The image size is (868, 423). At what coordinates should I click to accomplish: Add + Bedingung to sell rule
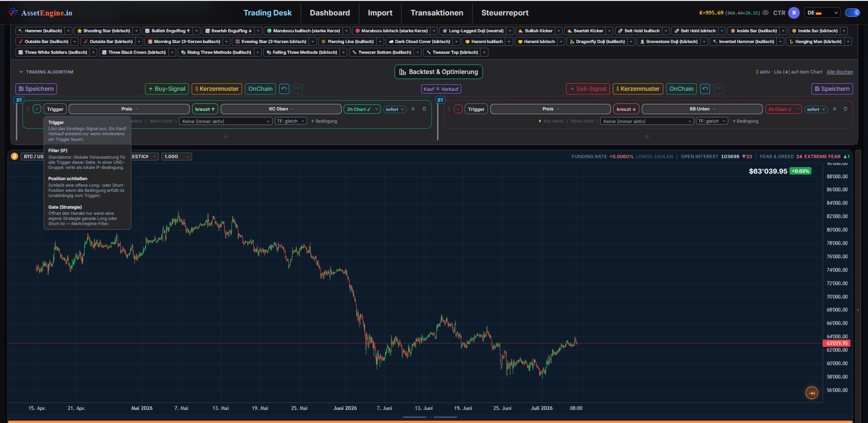(745, 121)
